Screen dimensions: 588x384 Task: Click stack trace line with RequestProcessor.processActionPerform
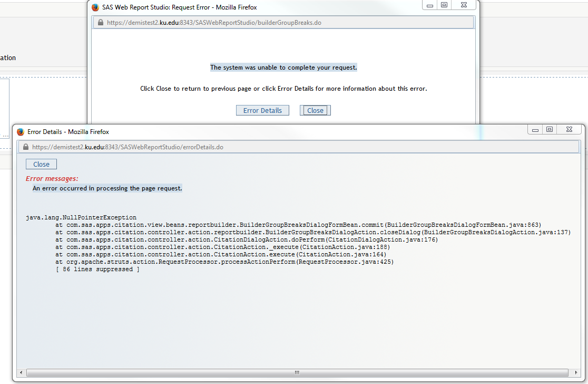coord(224,262)
